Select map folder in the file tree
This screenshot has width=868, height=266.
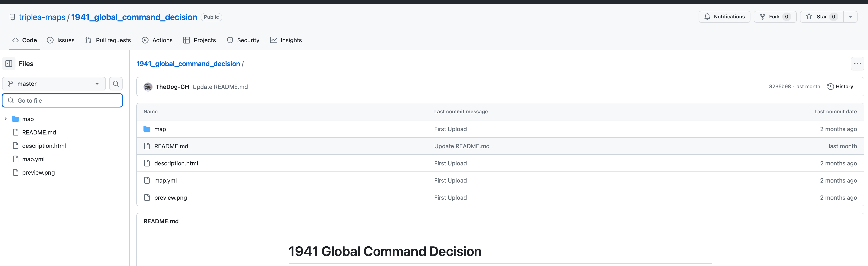click(x=28, y=119)
